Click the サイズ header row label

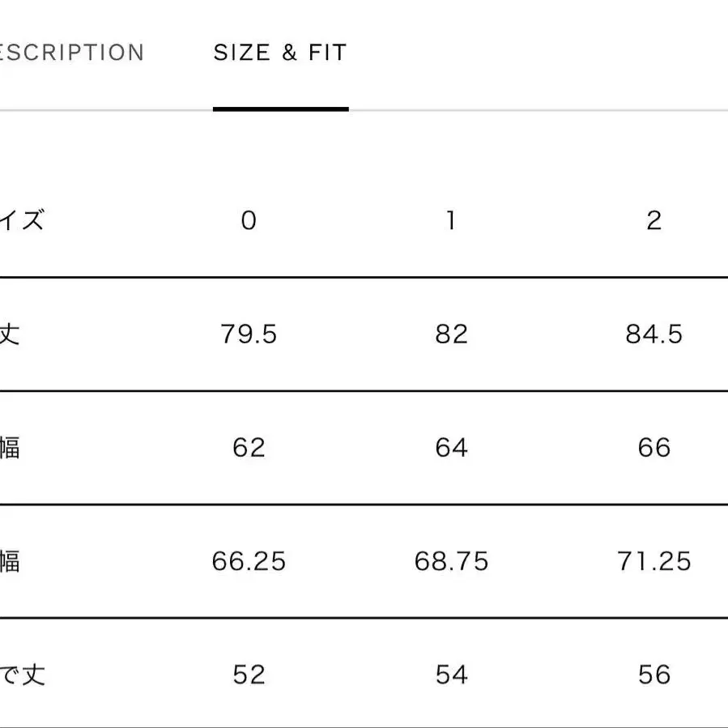[x=21, y=220]
